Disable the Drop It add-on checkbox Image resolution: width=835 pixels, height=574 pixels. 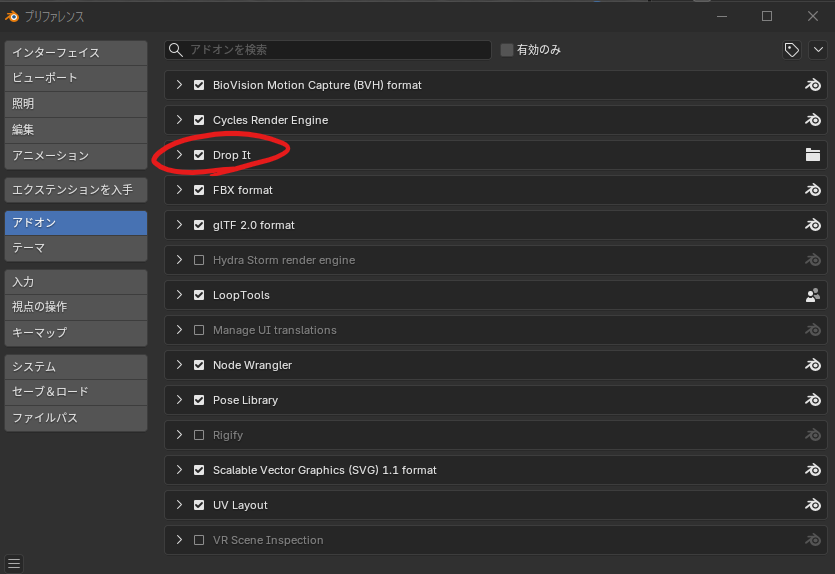pyautogui.click(x=199, y=155)
